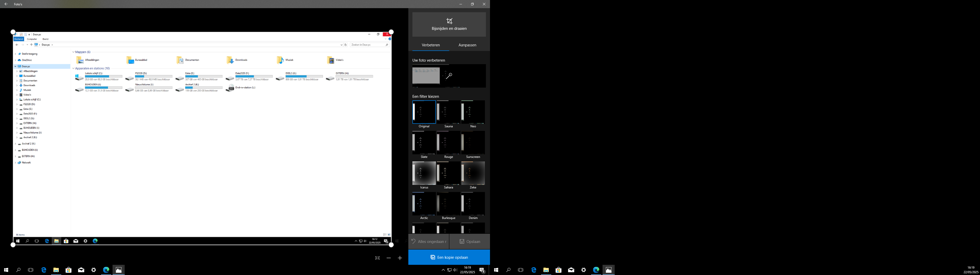Select the Verbeteren tab
Screen dimensions: 980x275
pyautogui.click(x=431, y=45)
